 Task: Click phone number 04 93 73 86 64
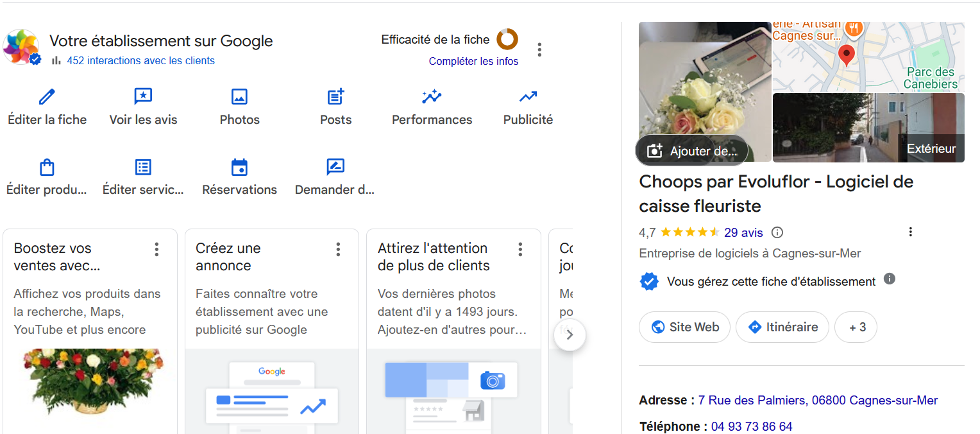coord(752,426)
